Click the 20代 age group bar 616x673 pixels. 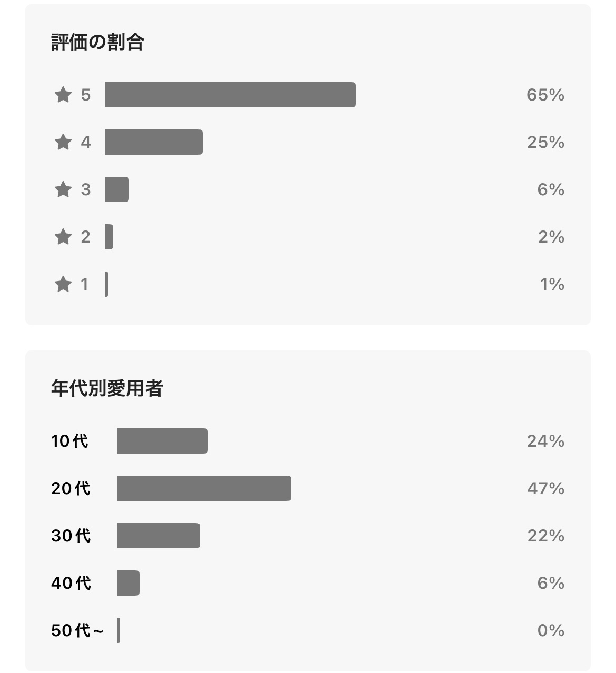point(204,488)
